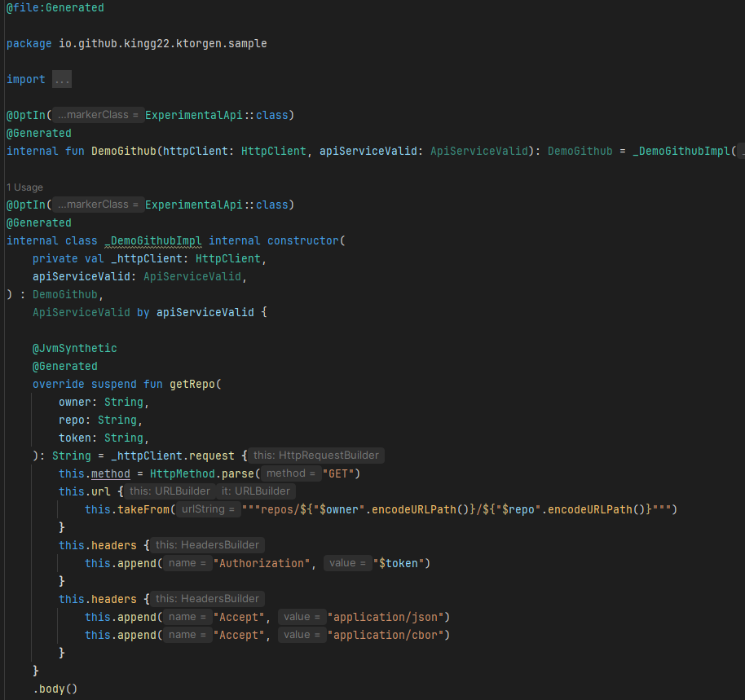Click the value hint before $token
Viewport: 745px width, 700px height.
click(x=348, y=562)
